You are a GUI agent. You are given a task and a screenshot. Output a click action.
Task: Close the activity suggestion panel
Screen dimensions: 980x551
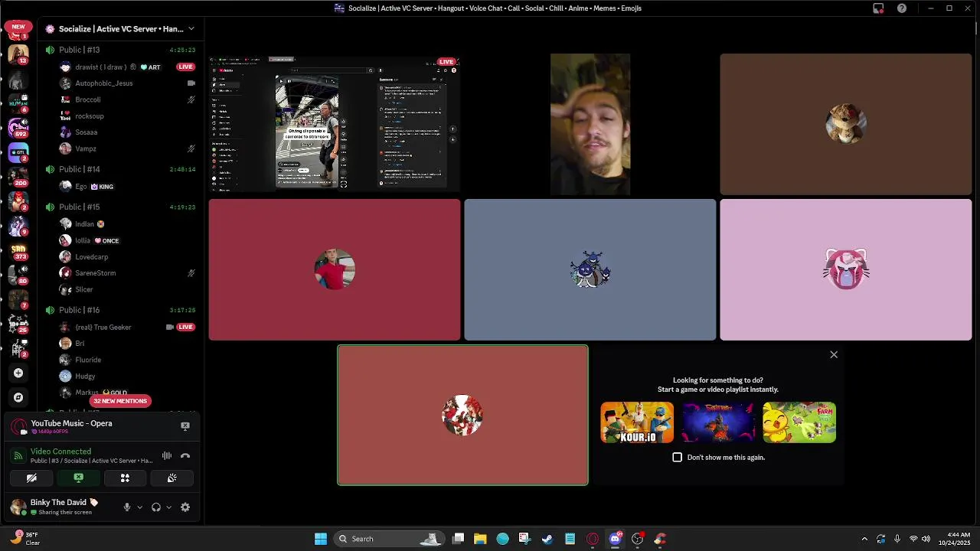[834, 354]
